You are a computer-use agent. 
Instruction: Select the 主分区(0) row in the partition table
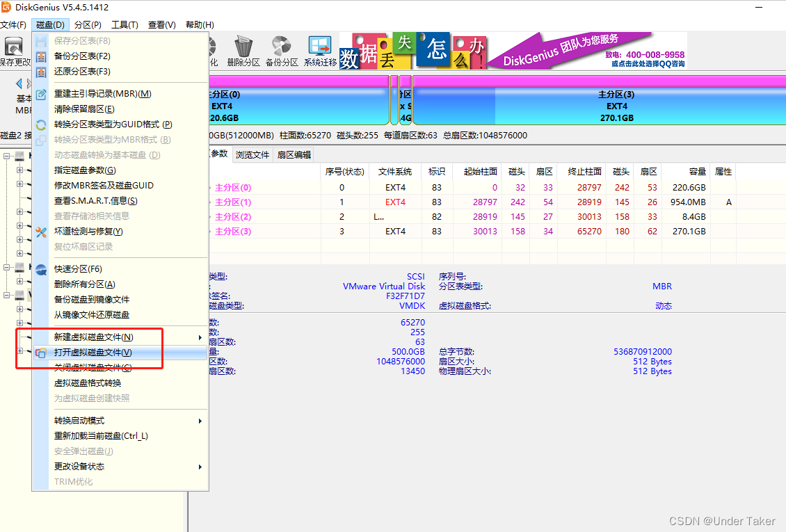point(472,188)
